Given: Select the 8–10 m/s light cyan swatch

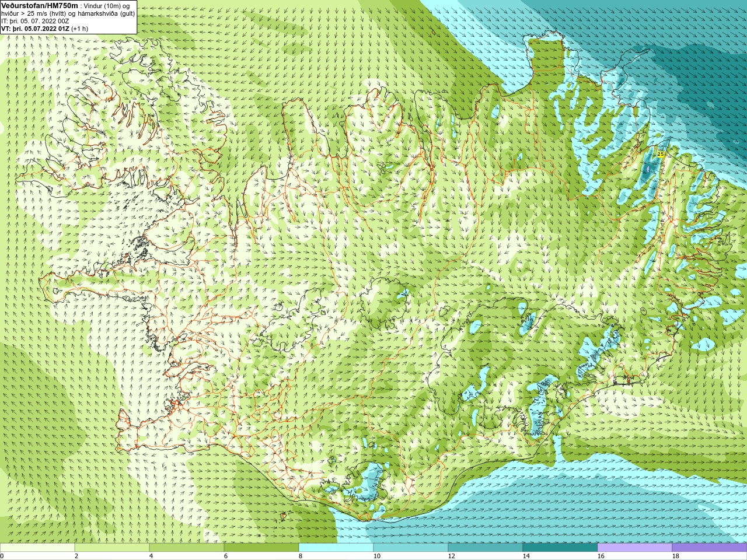Looking at the screenshot, I should pos(336,548).
